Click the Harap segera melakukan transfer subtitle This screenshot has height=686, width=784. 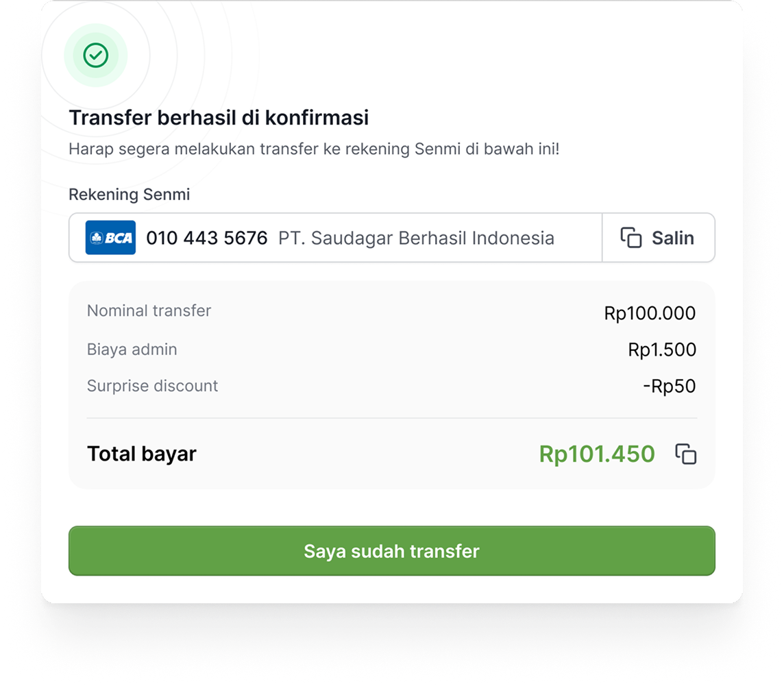[314, 149]
